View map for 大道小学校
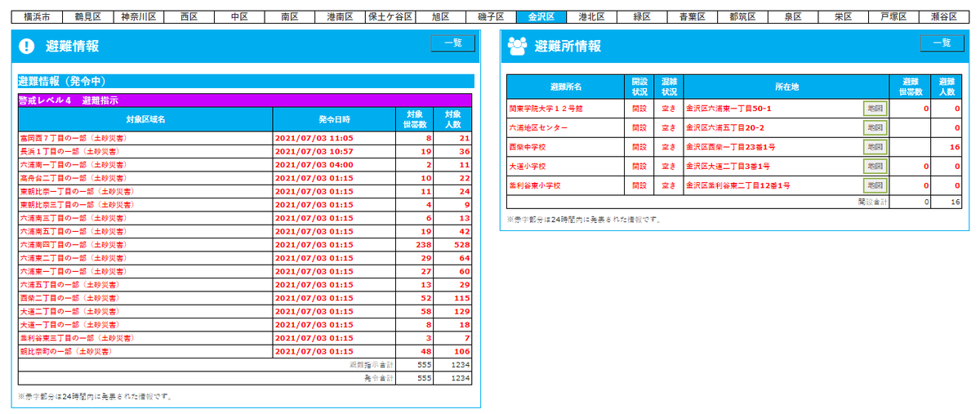This screenshot has height=414, width=980. pyautogui.click(x=875, y=167)
